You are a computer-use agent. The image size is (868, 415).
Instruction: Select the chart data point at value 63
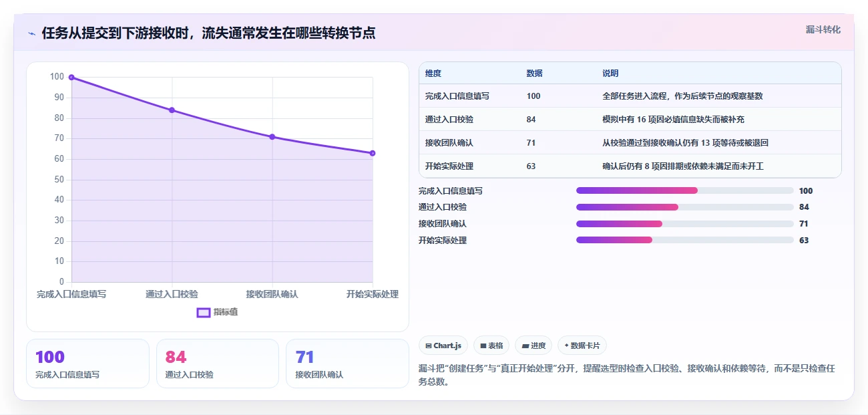click(x=373, y=153)
